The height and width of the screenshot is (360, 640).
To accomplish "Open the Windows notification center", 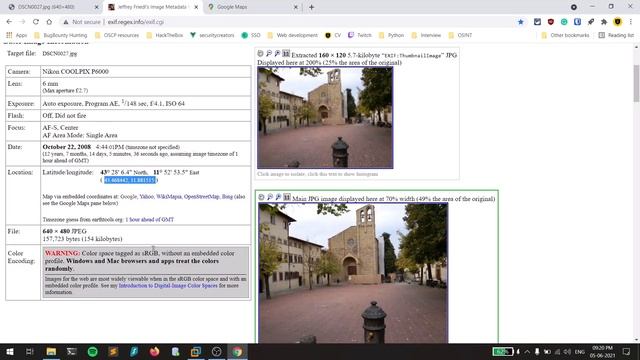I will [627, 351].
